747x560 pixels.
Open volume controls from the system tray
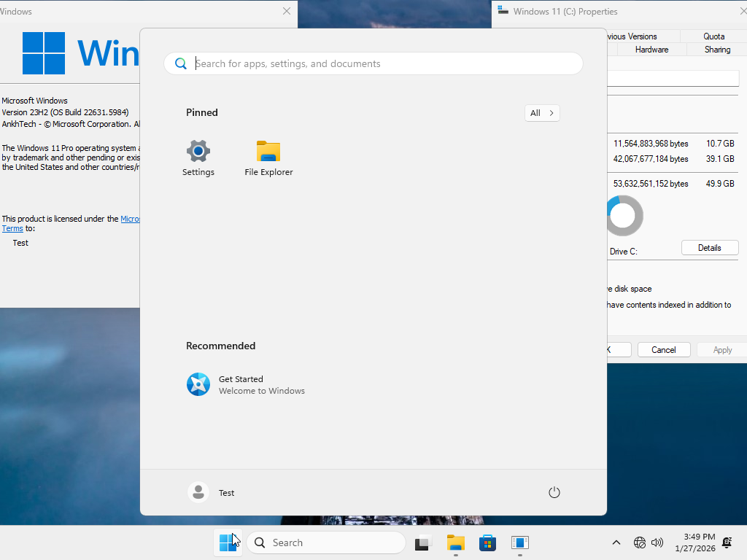tap(657, 542)
